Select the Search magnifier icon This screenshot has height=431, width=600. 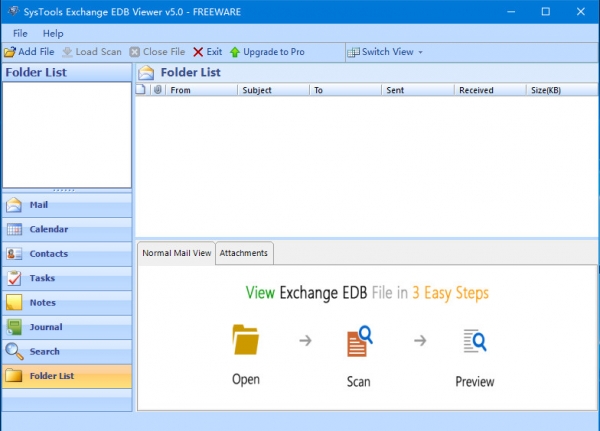(x=14, y=351)
